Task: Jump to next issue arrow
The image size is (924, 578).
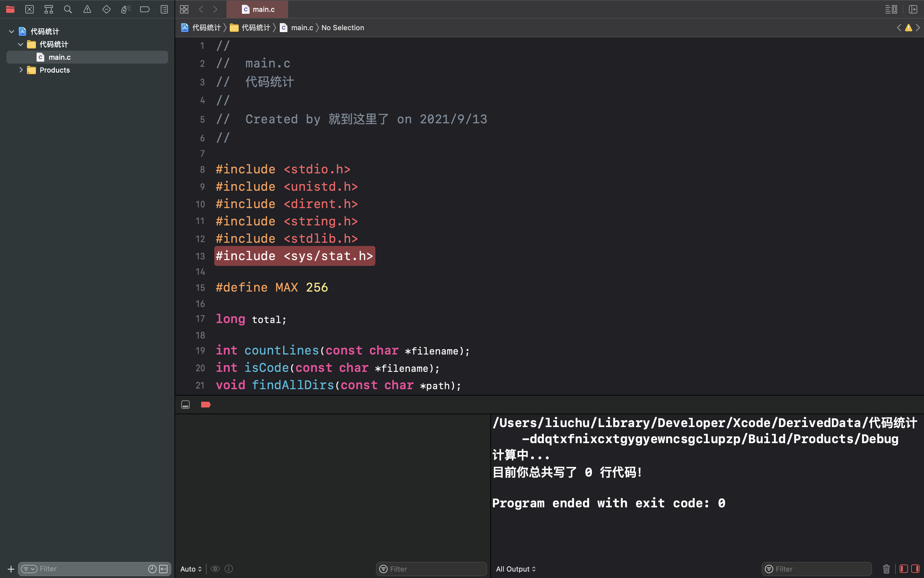Action: point(918,28)
